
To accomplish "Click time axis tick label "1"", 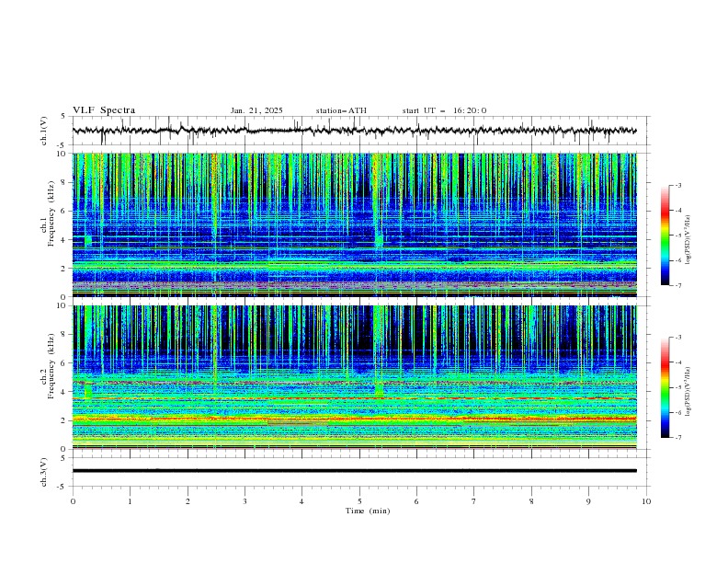I will 130,501.
